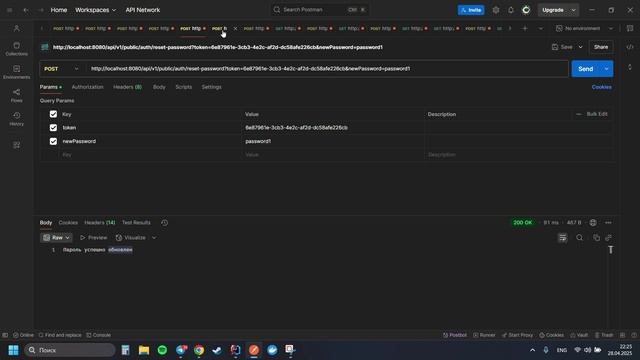Open the No environment selector

pos(584,28)
